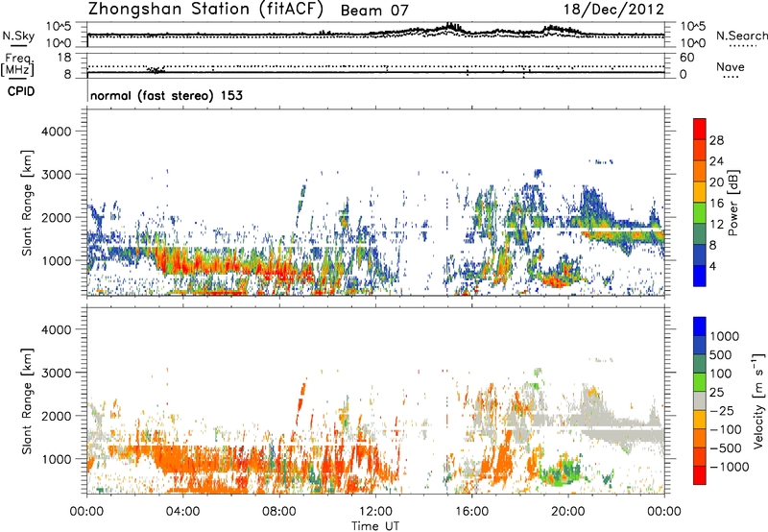768x532 pixels.
Task: Click the -500 value on Velocity colorbar
Action: click(726, 447)
